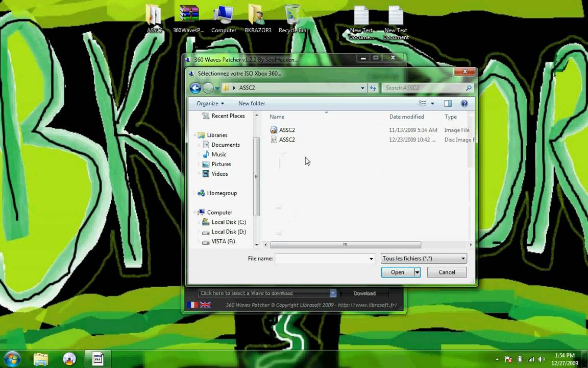Click the Back arrow in file dialog
The image size is (588, 368).
195,88
